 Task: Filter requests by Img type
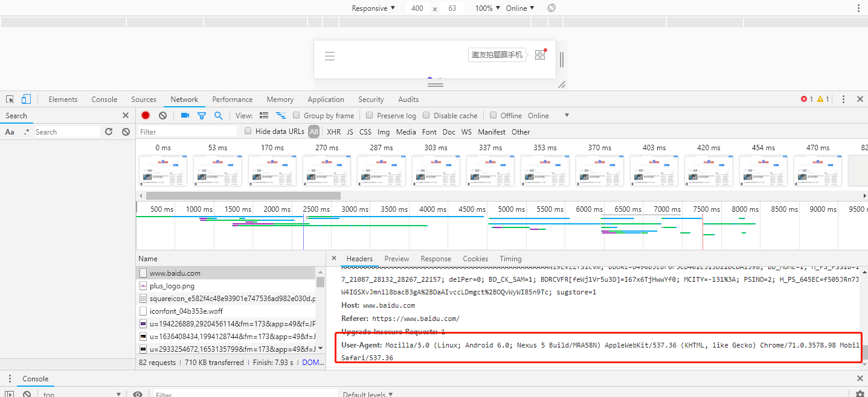(x=384, y=132)
